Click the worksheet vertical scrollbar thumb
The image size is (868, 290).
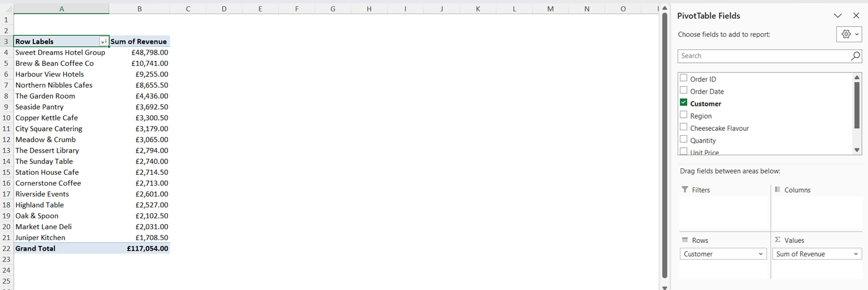[x=665, y=146]
